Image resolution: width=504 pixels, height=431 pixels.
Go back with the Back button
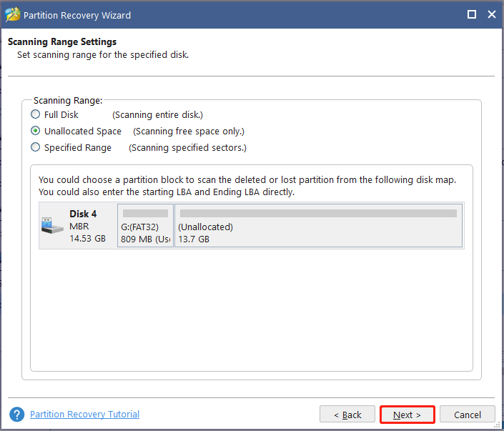click(347, 415)
